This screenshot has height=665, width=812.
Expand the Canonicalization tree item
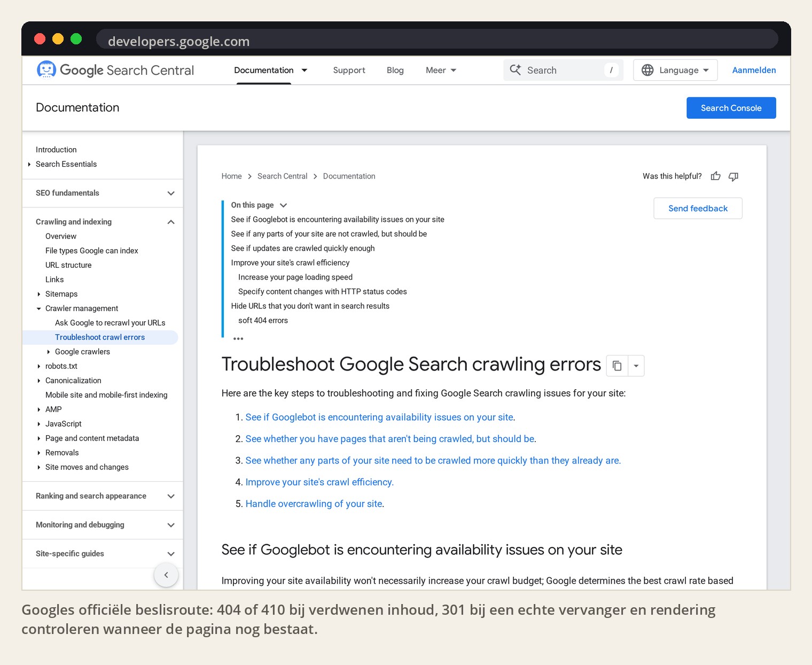(x=39, y=381)
